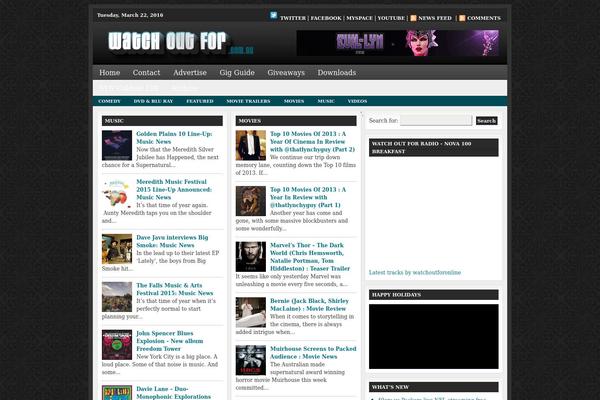Click the What's New section header
The image size is (600, 400).
[434, 387]
